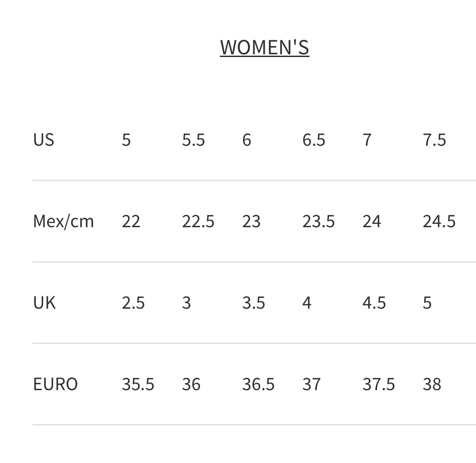Click EURO size 36.5 cell
Viewport: 476px width, 463px height.
pyautogui.click(x=258, y=384)
